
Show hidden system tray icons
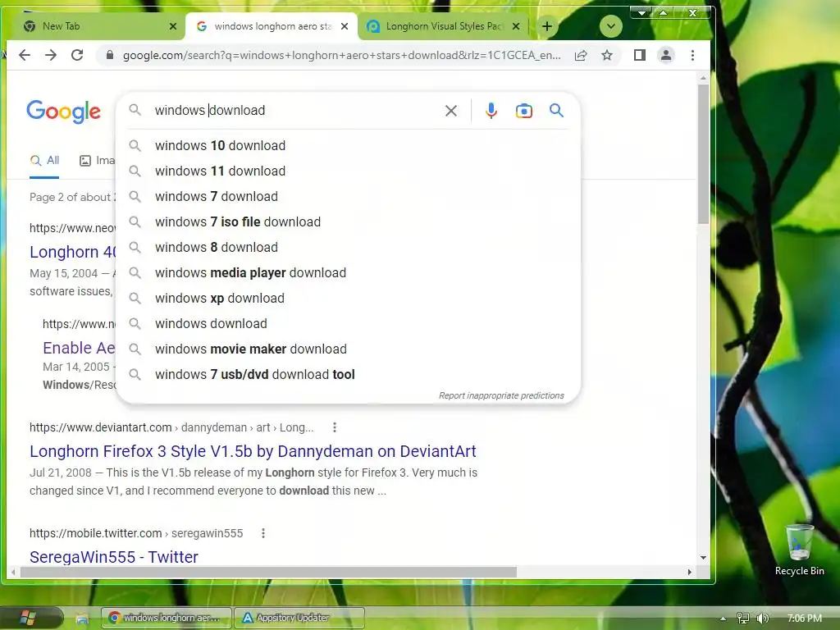[x=724, y=619]
